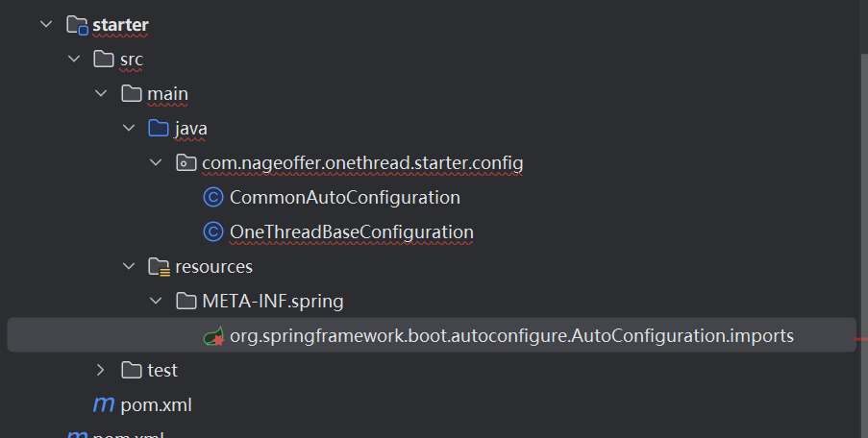Image resolution: width=868 pixels, height=438 pixels.
Task: Collapse the starter module node
Action: tap(46, 25)
